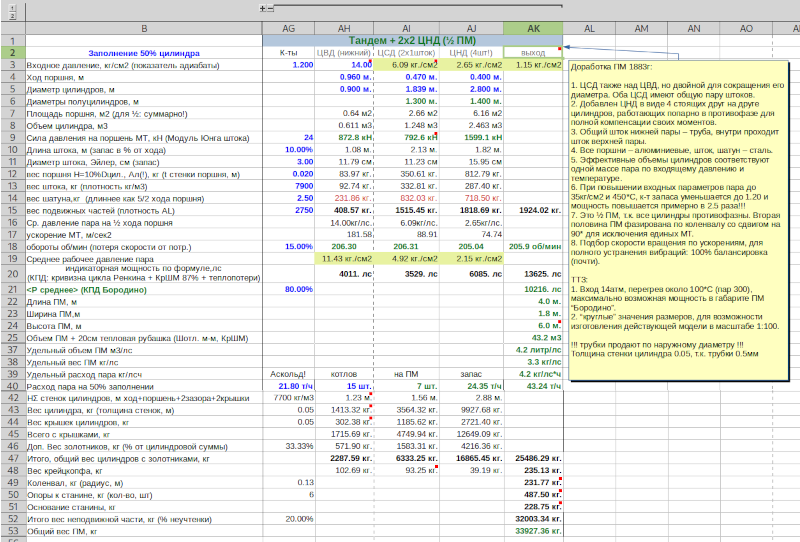
Task: Click merged title cell "Тандем + 2x2 ЦНД (½ ПМ)"
Action: pos(412,41)
